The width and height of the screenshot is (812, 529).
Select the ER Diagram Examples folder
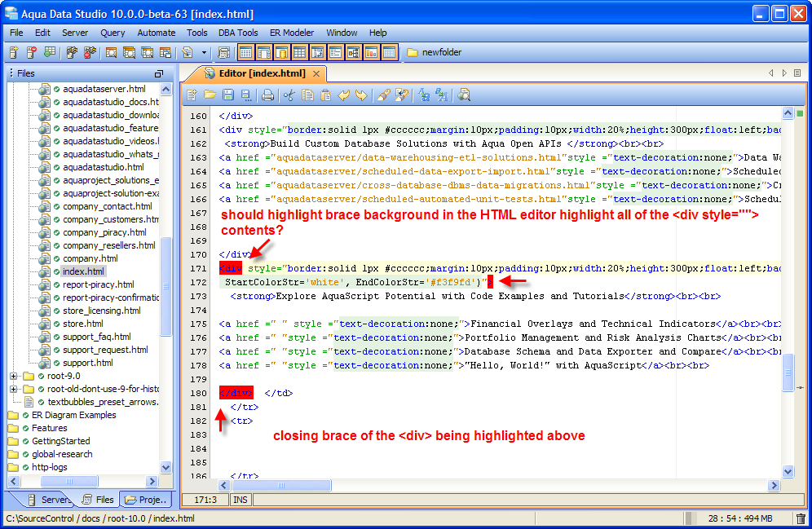[73, 415]
